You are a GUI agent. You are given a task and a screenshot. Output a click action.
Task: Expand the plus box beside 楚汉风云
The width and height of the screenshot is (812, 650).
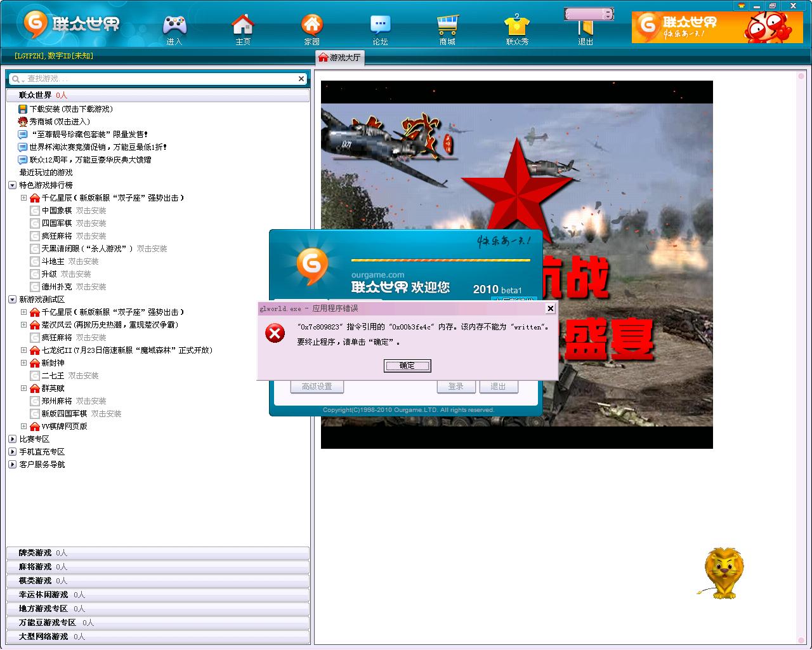(x=24, y=325)
